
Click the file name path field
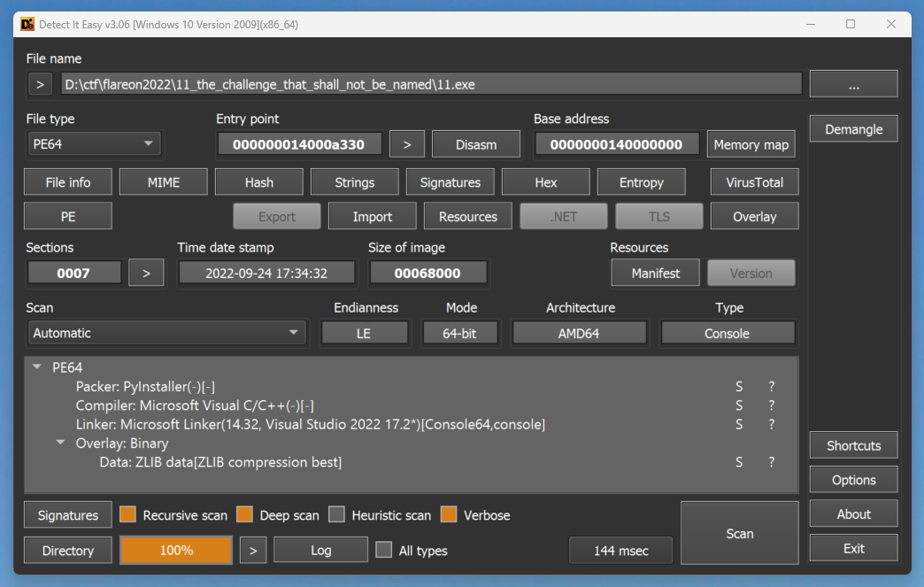coord(431,85)
